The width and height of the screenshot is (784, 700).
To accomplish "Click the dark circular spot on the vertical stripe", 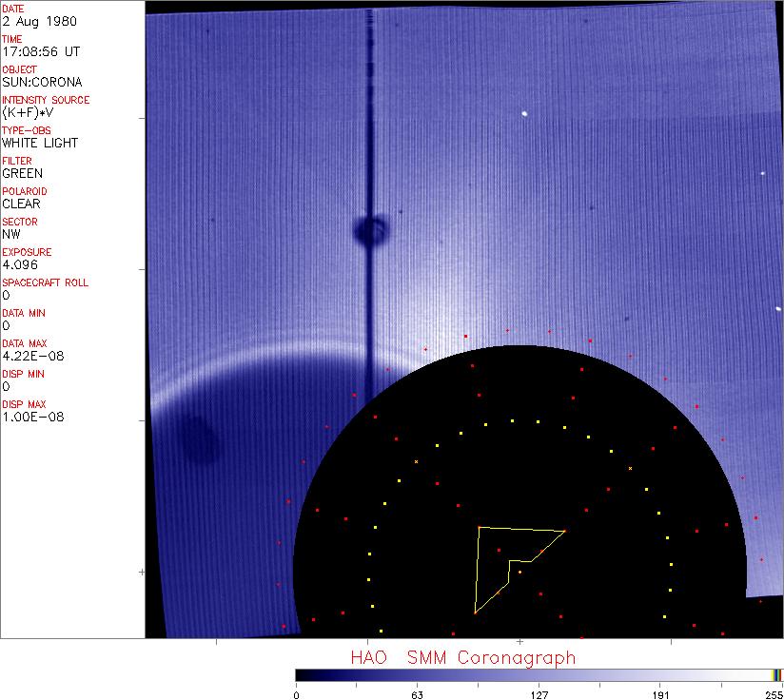I will [370, 229].
